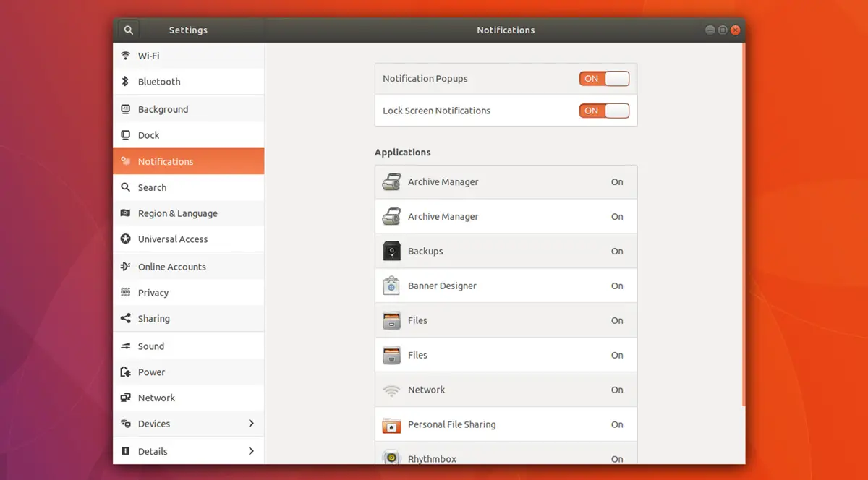Switch to the Background settings panel
Screen dimensions: 868x480
(189, 109)
